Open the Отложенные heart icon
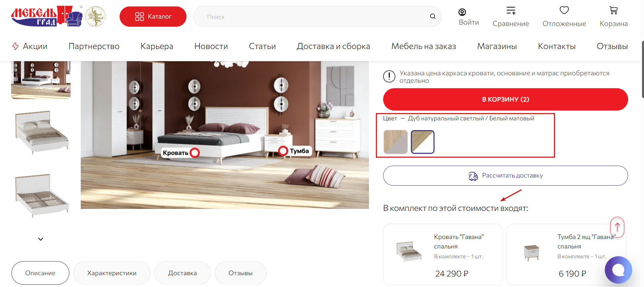 click(564, 10)
